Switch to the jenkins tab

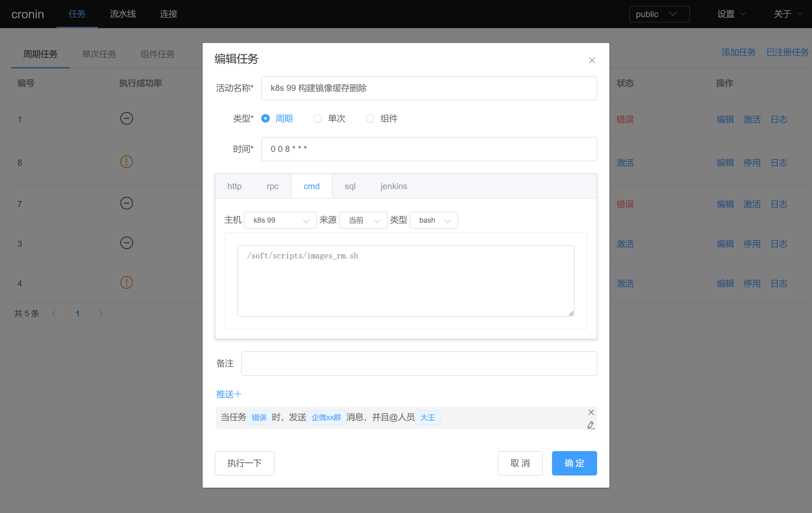pyautogui.click(x=394, y=186)
